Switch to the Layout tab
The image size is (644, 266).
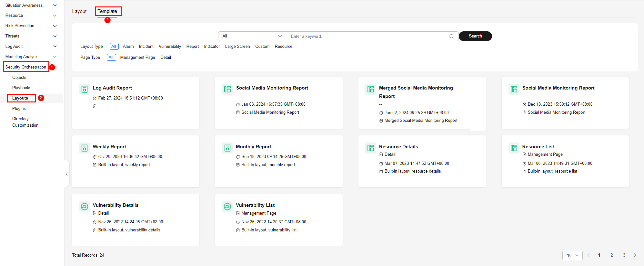point(79,11)
